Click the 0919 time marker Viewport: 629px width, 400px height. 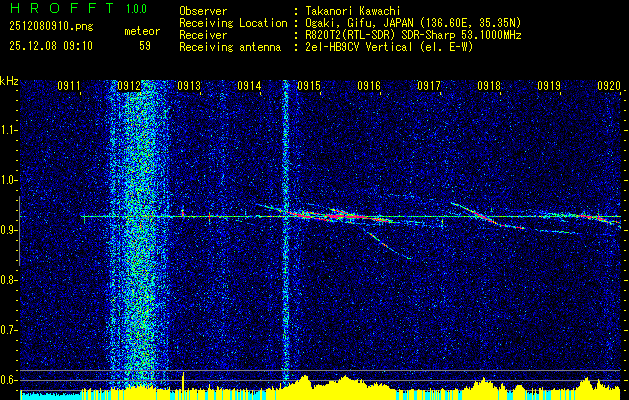coord(549,85)
